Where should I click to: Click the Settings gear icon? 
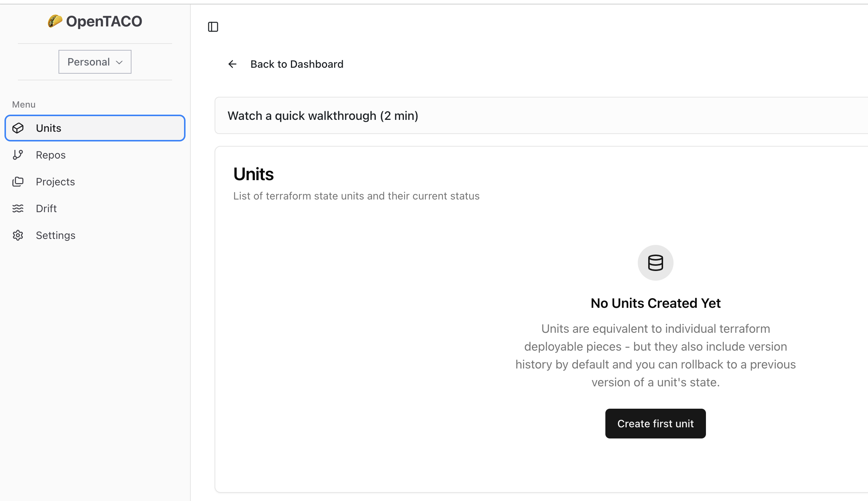point(18,235)
